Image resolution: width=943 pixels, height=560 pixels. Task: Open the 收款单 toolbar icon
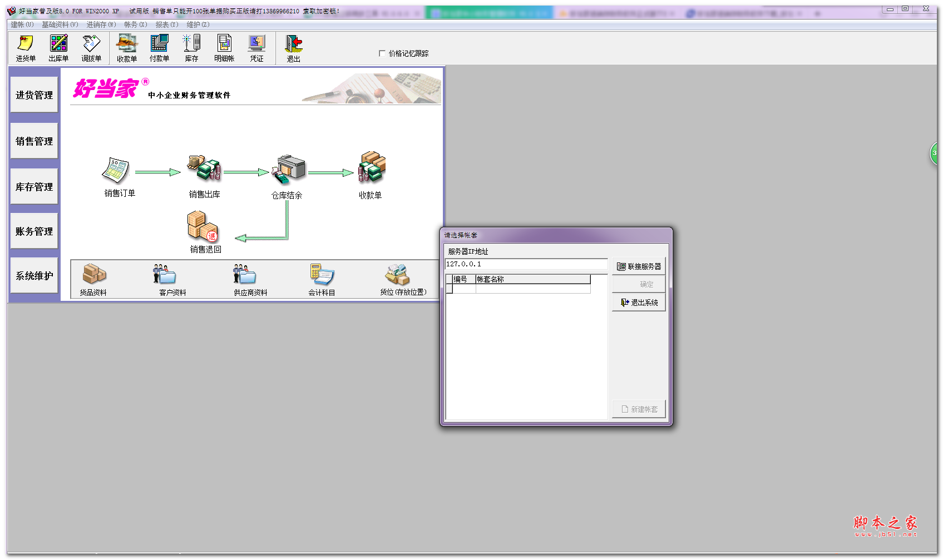(x=127, y=48)
